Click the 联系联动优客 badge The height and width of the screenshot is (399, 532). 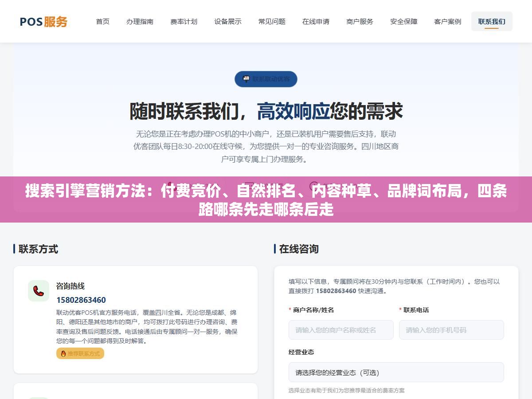(x=266, y=79)
